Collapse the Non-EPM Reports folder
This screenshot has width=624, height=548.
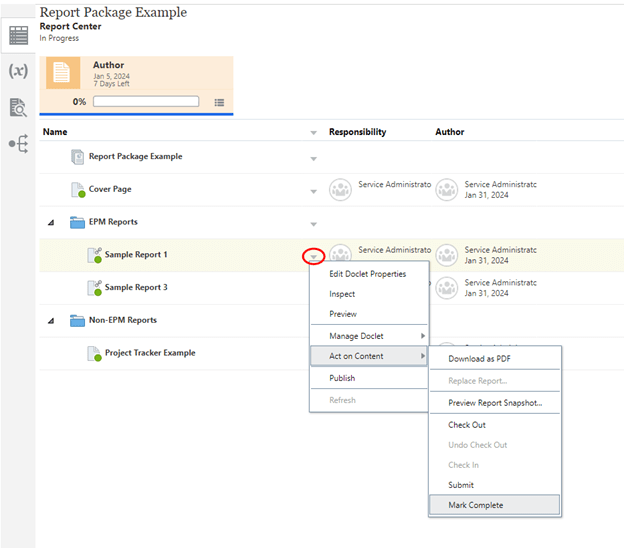pyautogui.click(x=51, y=321)
